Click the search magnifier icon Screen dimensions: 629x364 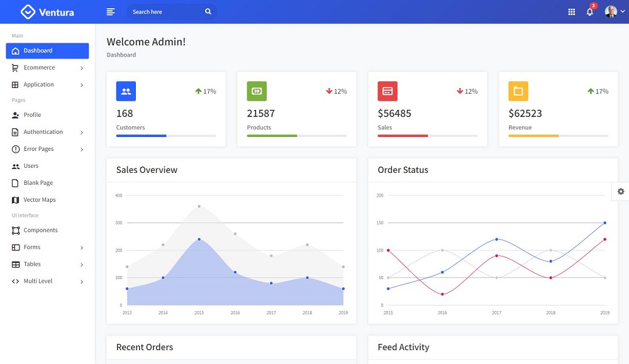(x=208, y=11)
